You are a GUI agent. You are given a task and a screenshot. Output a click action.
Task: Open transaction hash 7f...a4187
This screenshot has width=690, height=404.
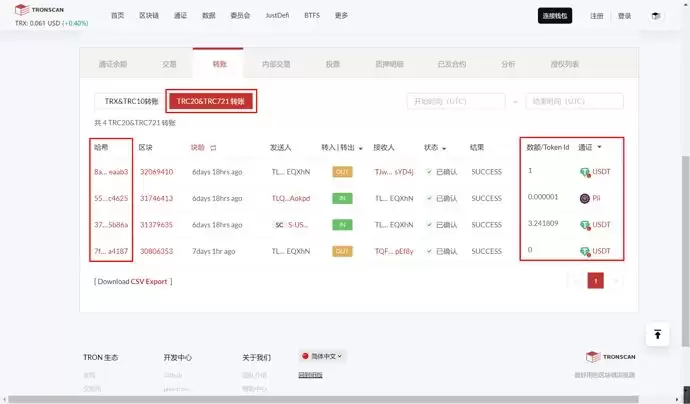coord(111,251)
